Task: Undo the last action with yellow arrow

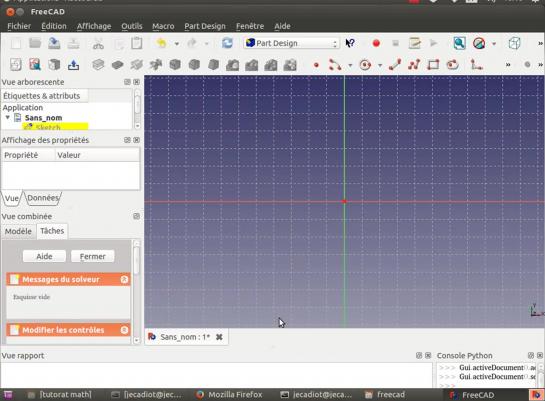Action: [x=162, y=43]
